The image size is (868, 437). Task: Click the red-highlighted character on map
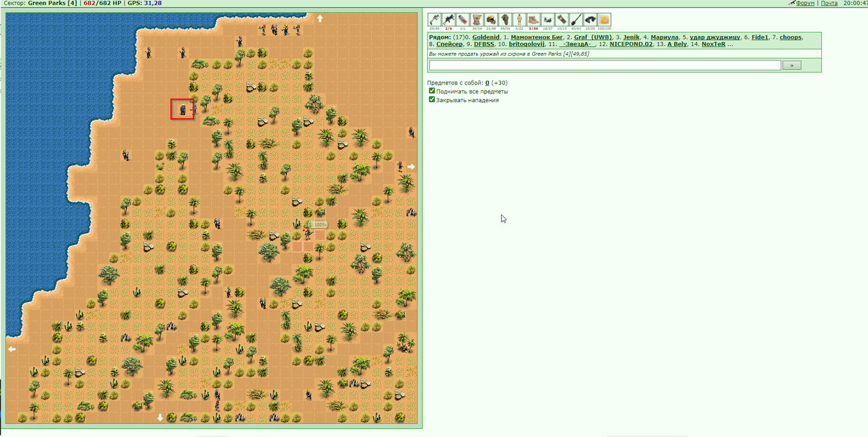click(182, 108)
